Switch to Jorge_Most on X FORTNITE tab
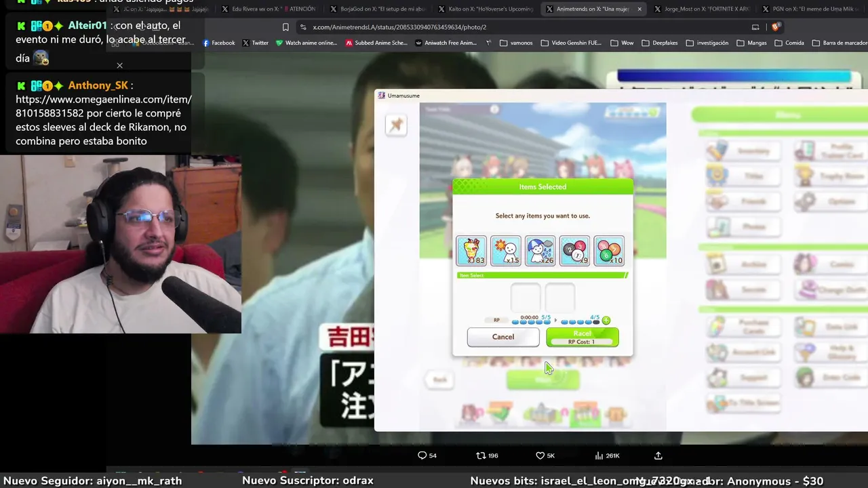Image resolution: width=868 pixels, height=488 pixels. pyautogui.click(x=702, y=9)
